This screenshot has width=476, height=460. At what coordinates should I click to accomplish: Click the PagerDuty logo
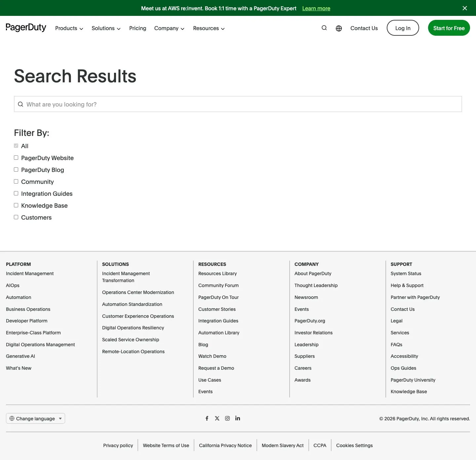click(x=26, y=27)
